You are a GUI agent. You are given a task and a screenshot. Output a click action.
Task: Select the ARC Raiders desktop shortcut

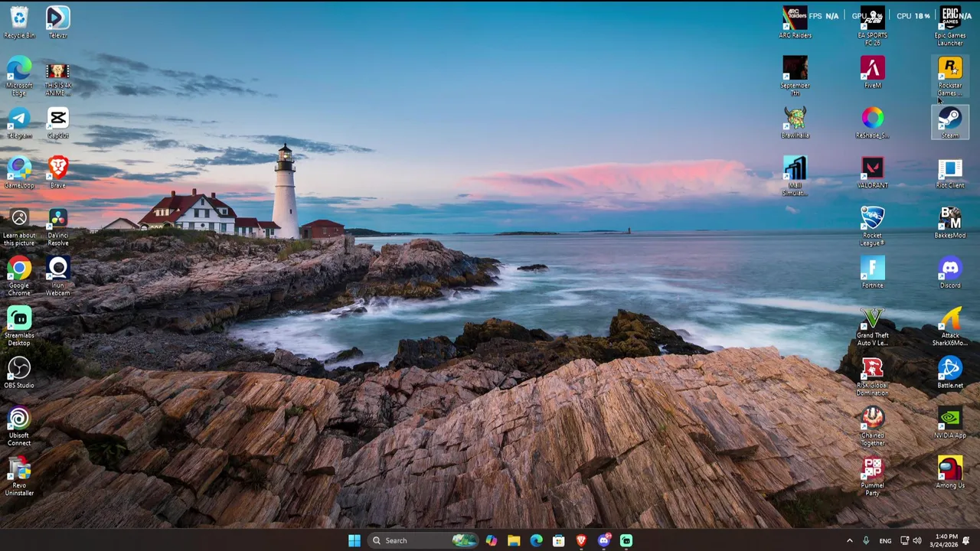pyautogui.click(x=795, y=23)
